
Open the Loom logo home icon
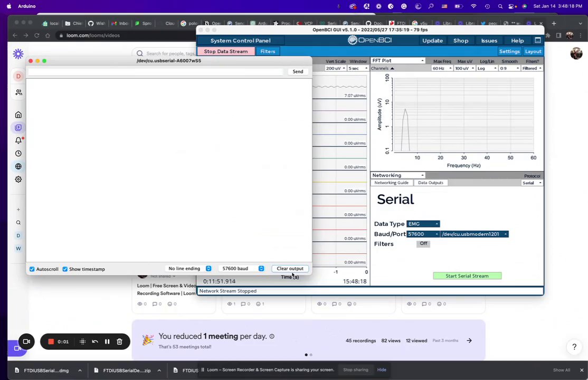18,54
